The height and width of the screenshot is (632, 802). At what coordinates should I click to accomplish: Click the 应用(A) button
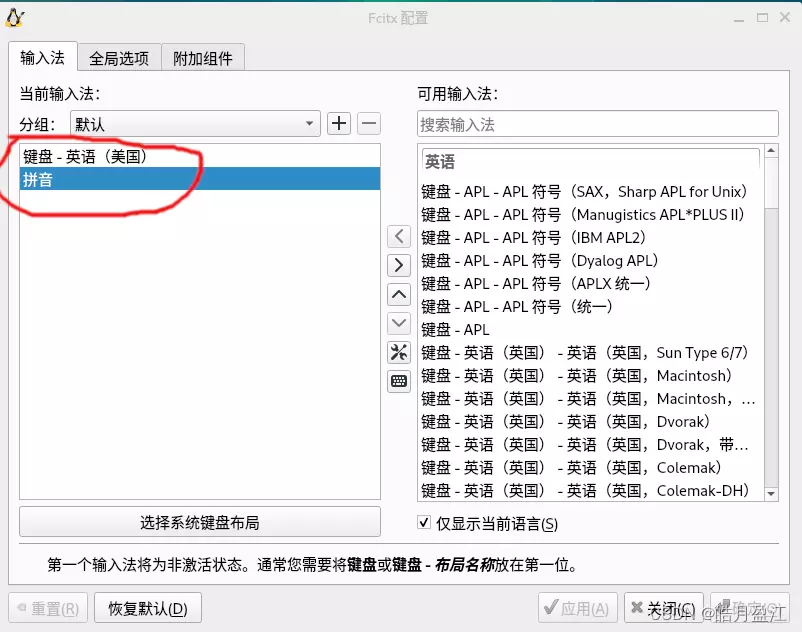577,608
